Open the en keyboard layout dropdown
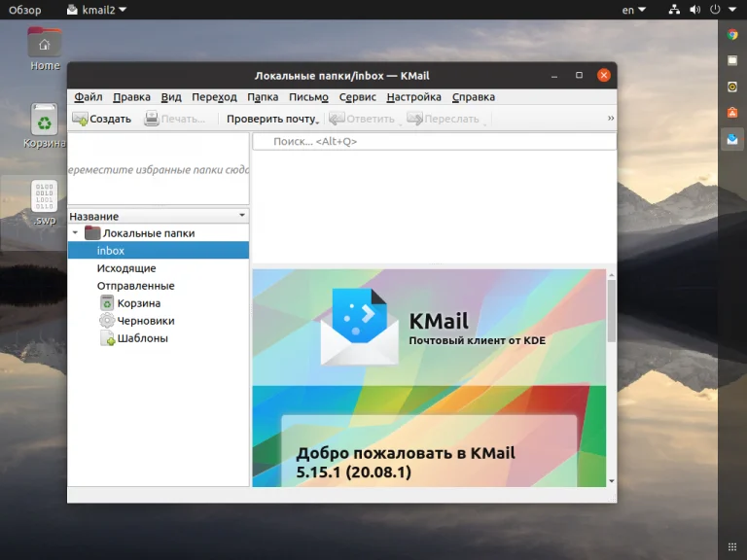The width and height of the screenshot is (747, 560). (x=633, y=10)
